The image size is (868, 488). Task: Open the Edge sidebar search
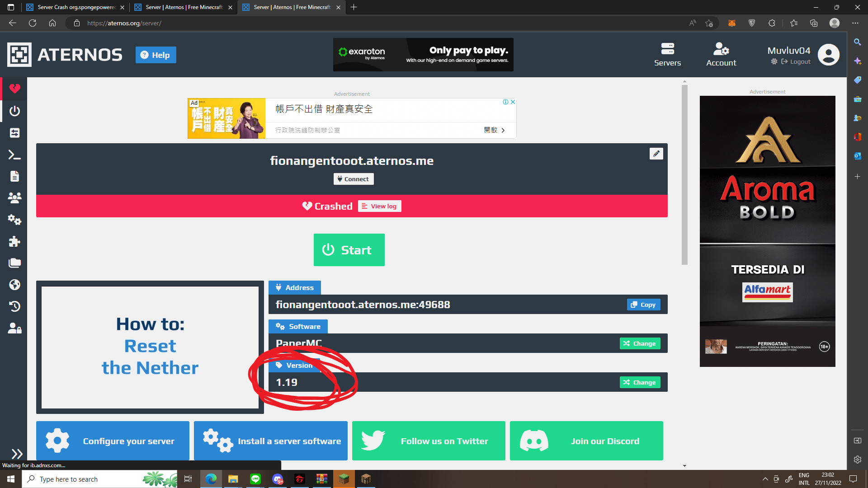tap(857, 42)
